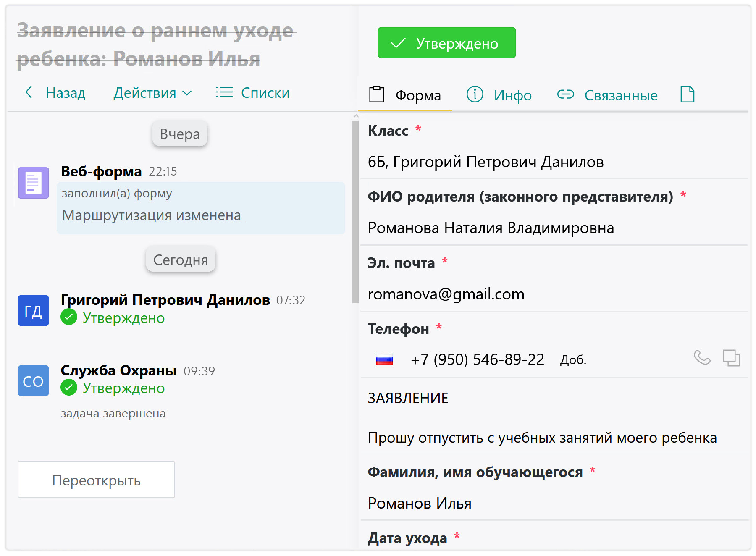Click the student name Романов Илья field

point(420,503)
